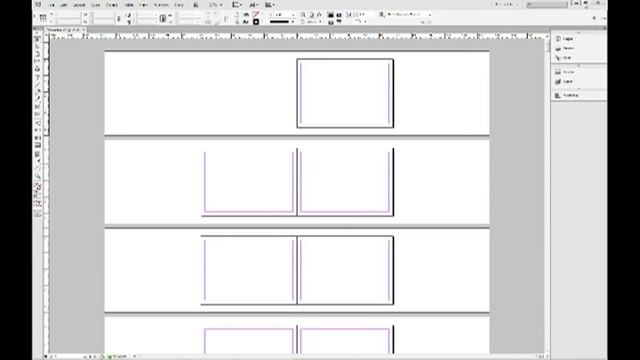Click the Fill and Stroke toolbox swatch
The height and width of the screenshot is (360, 640).
pos(38,187)
